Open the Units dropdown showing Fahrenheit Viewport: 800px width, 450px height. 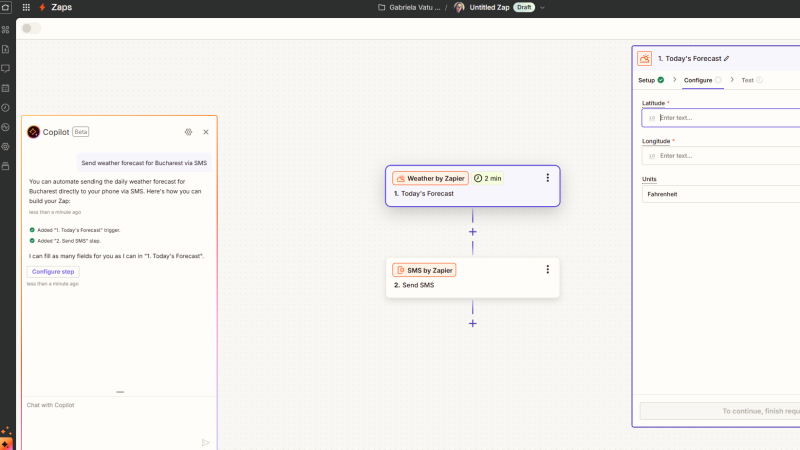point(720,194)
